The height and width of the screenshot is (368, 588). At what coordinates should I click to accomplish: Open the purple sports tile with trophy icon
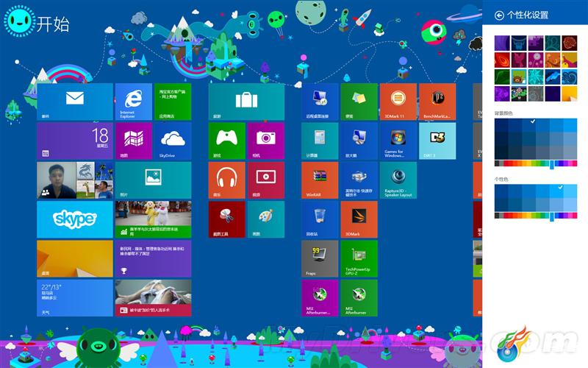click(x=153, y=259)
